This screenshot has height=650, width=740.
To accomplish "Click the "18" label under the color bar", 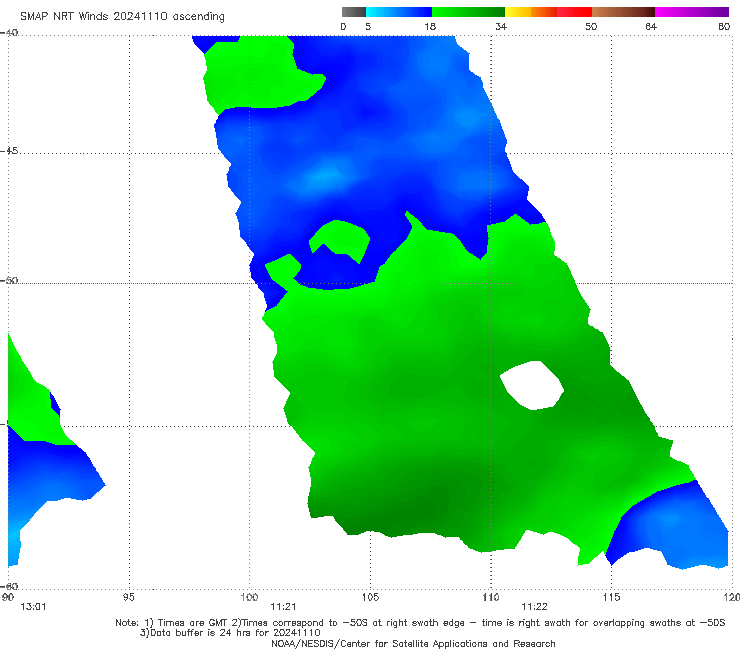I will pos(430,27).
